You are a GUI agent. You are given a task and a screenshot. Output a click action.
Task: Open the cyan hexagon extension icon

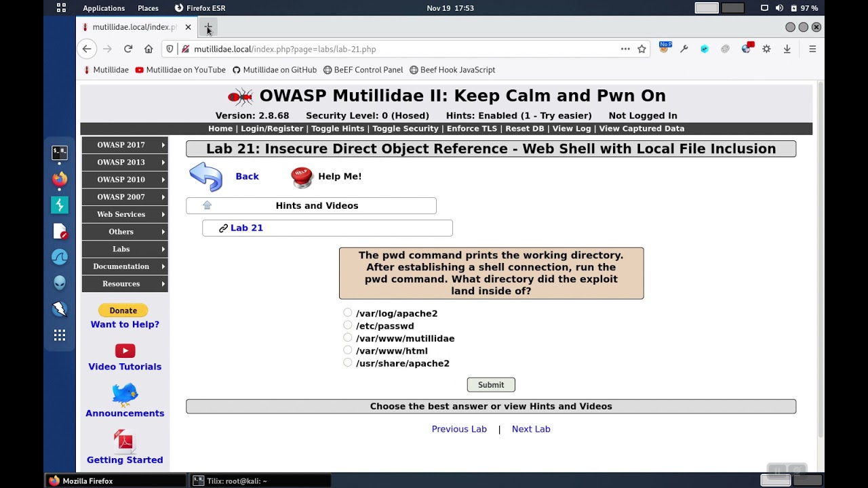pyautogui.click(x=705, y=49)
